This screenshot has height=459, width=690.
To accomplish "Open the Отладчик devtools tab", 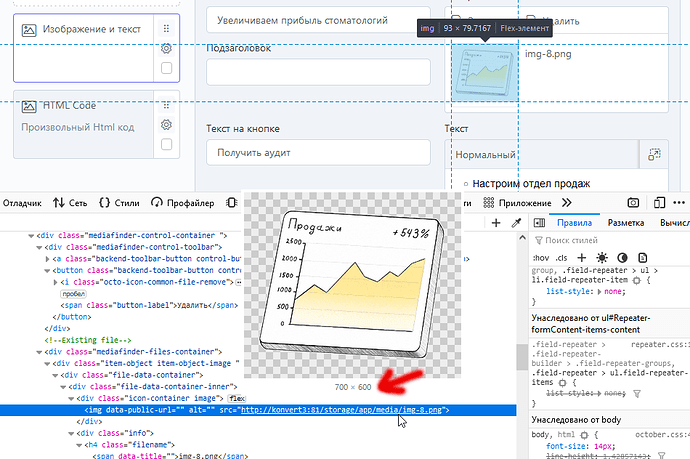I will pos(22,203).
